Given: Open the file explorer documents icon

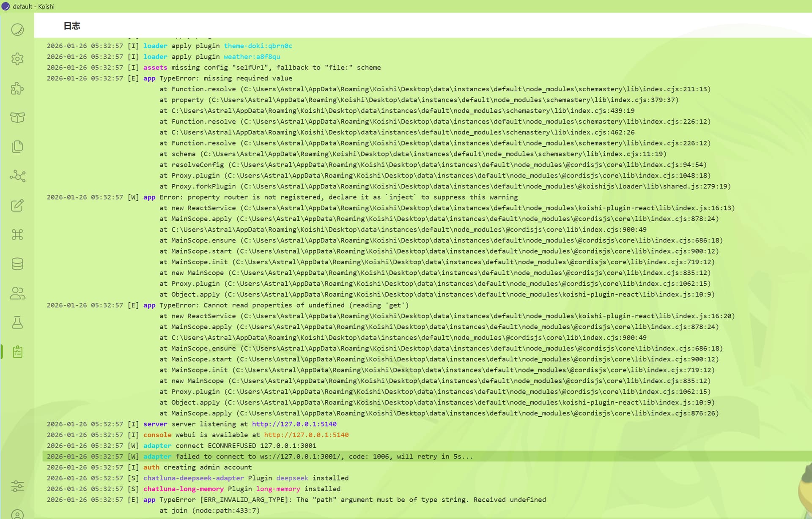Looking at the screenshot, I should tap(17, 147).
